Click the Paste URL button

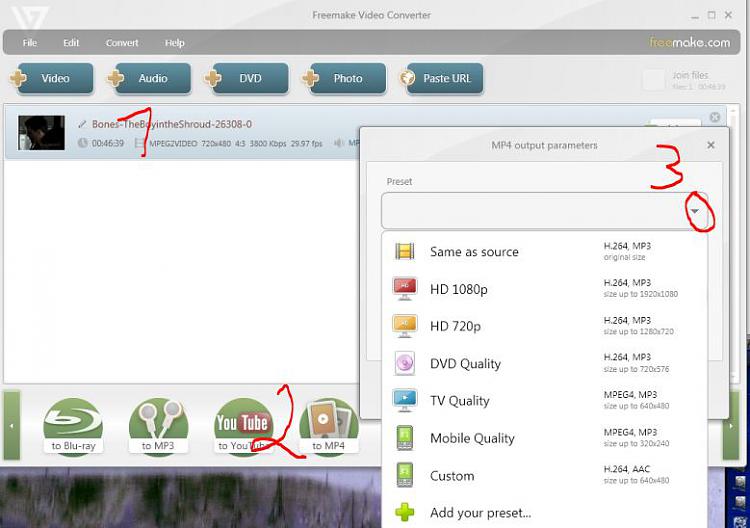point(442,78)
